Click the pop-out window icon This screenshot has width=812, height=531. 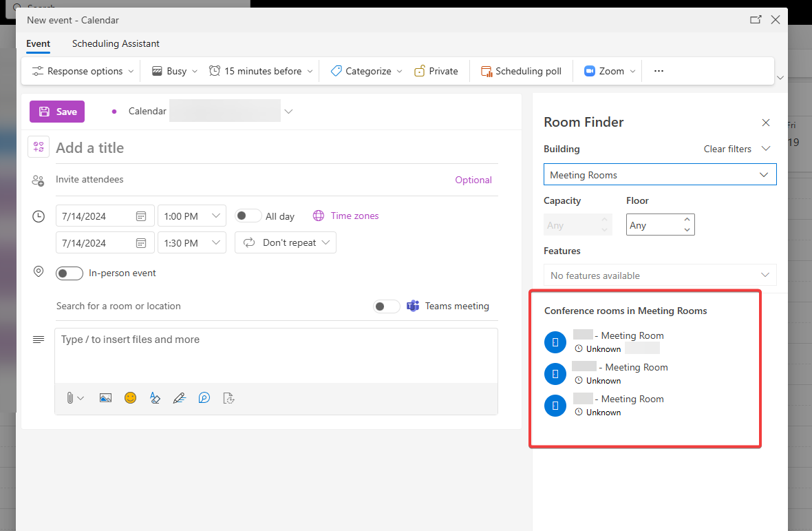pyautogui.click(x=756, y=20)
